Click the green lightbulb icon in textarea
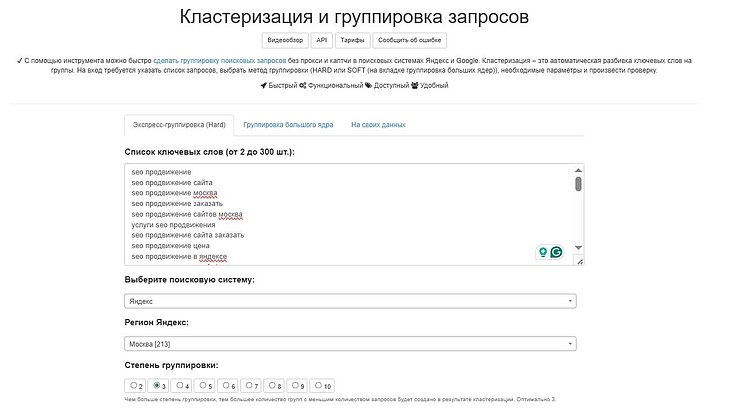Image resolution: width=751 pixels, height=413 pixels. click(x=543, y=252)
